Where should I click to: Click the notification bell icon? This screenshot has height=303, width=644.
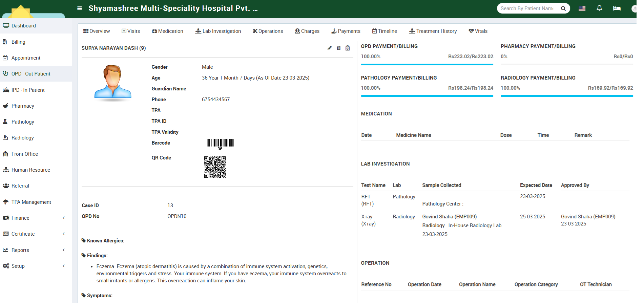pos(599,8)
